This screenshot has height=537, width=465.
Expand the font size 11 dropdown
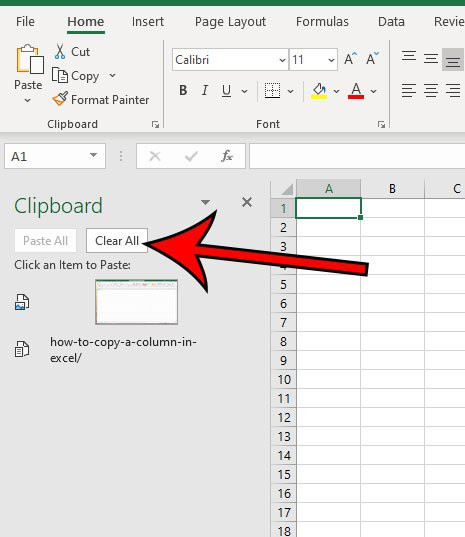coord(331,60)
